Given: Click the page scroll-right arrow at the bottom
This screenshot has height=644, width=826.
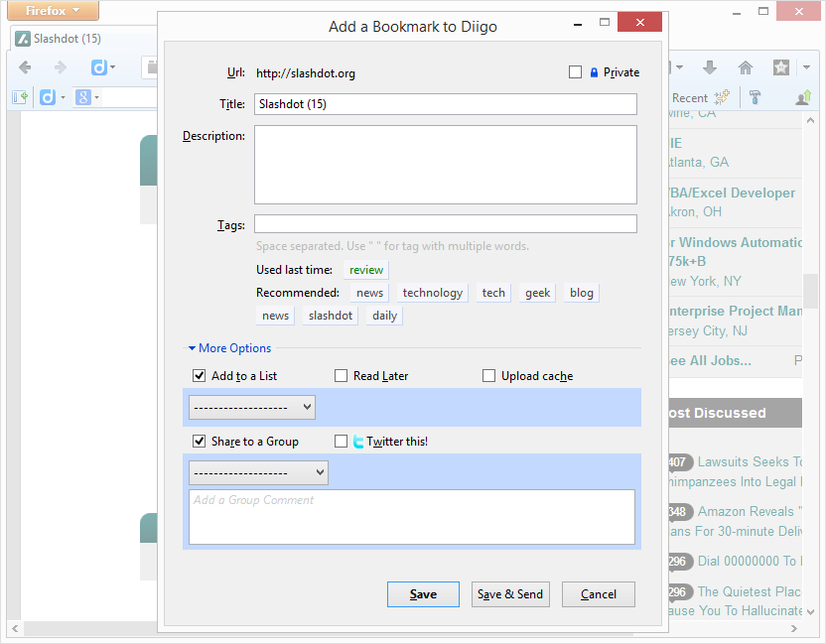Looking at the screenshot, I should point(794,628).
